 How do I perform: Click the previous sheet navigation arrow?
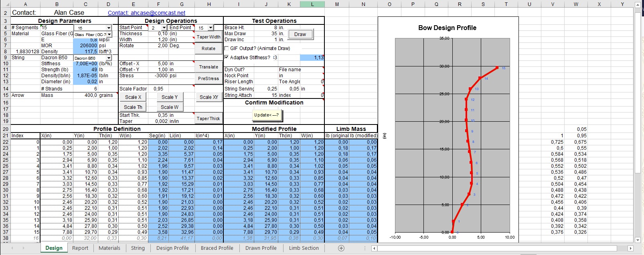pyautogui.click(x=12, y=248)
